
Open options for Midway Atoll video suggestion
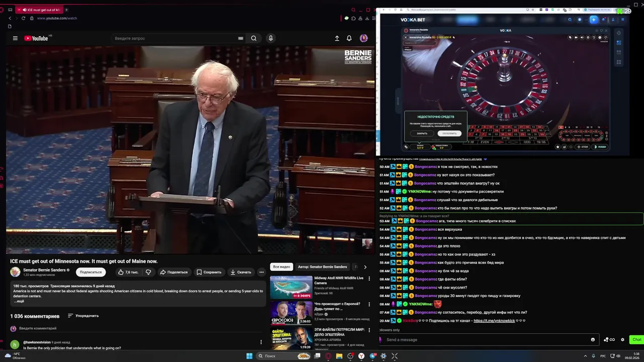click(x=369, y=279)
